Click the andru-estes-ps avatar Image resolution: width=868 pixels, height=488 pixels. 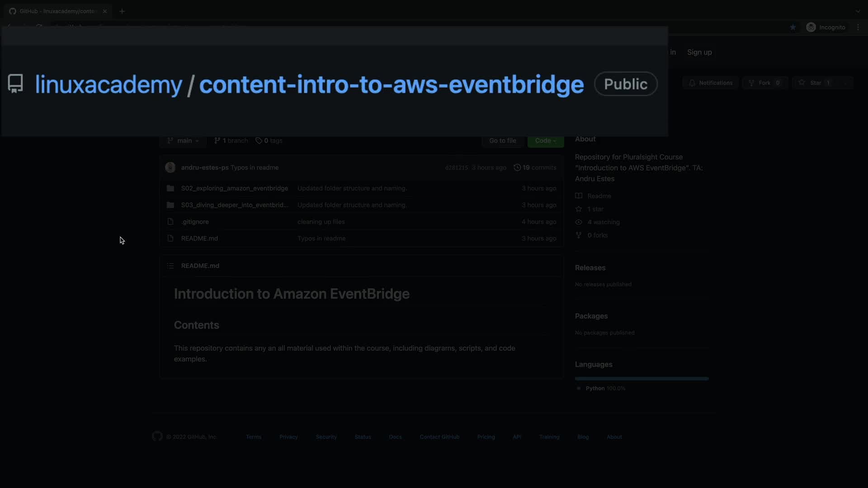point(170,168)
